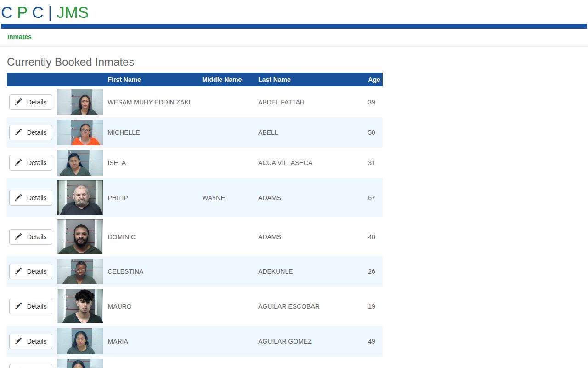The width and height of the screenshot is (588, 368).
Task: View Isela Acua Villaseca's photo
Action: coord(80,163)
